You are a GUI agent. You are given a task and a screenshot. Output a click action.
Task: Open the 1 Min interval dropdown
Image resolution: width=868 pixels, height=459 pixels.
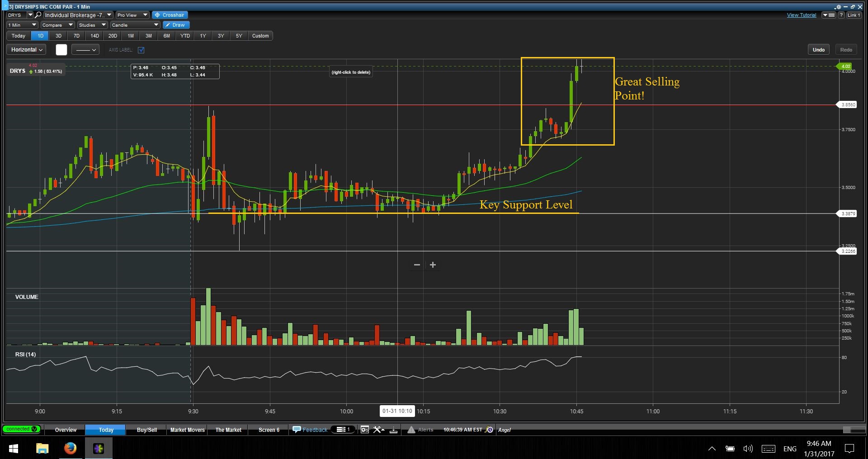click(x=22, y=25)
